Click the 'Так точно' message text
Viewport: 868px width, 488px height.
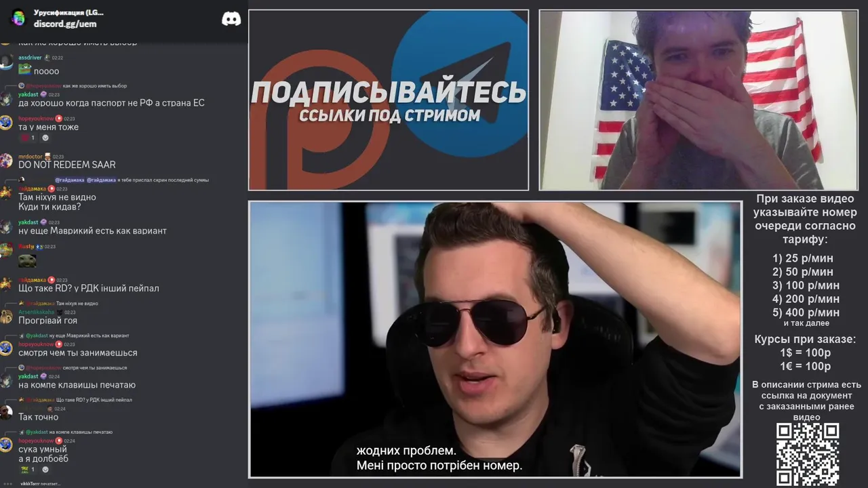click(38, 417)
